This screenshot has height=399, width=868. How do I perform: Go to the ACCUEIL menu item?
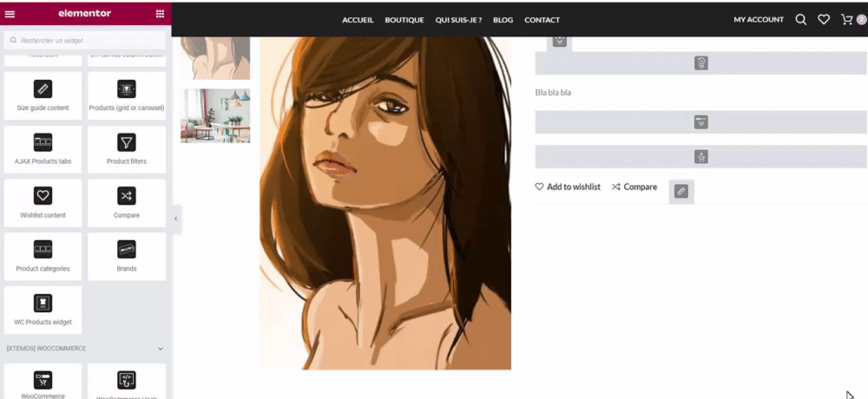[358, 20]
